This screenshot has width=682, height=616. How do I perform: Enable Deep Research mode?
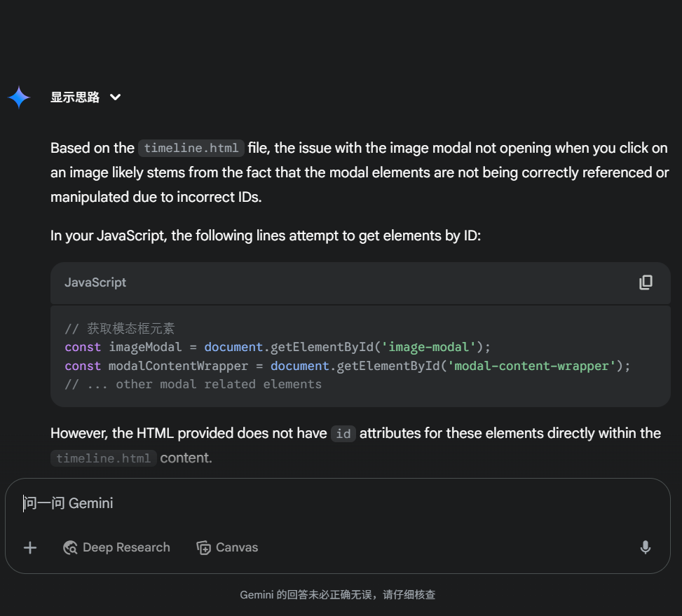116,547
